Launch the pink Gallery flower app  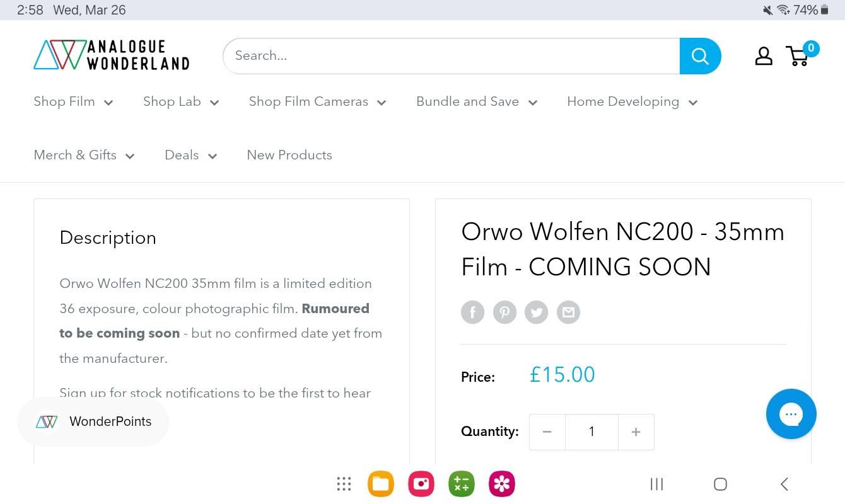[x=502, y=484]
